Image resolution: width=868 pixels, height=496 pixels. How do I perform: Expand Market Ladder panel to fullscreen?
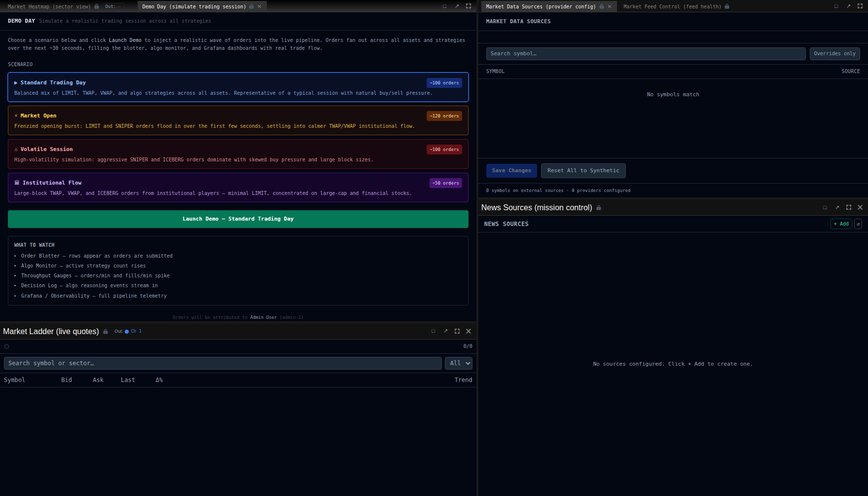tap(457, 331)
